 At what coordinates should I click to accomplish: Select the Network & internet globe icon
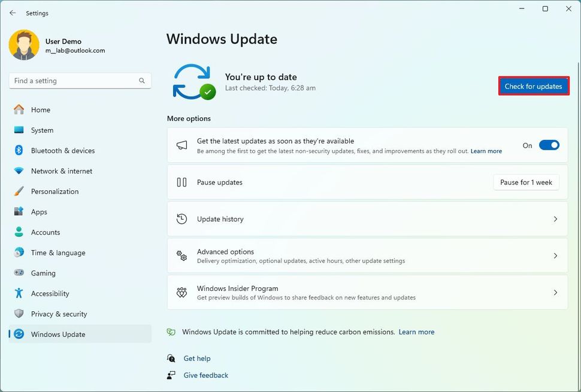(x=19, y=171)
